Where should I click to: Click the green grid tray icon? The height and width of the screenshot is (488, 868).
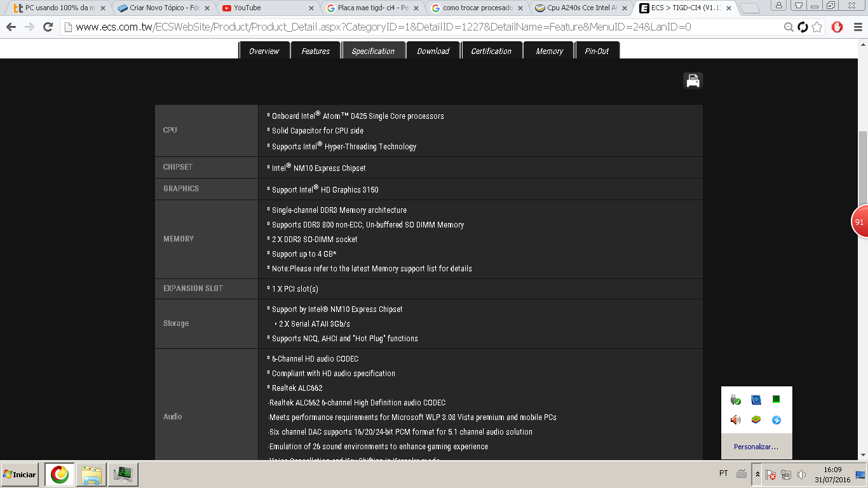click(776, 400)
